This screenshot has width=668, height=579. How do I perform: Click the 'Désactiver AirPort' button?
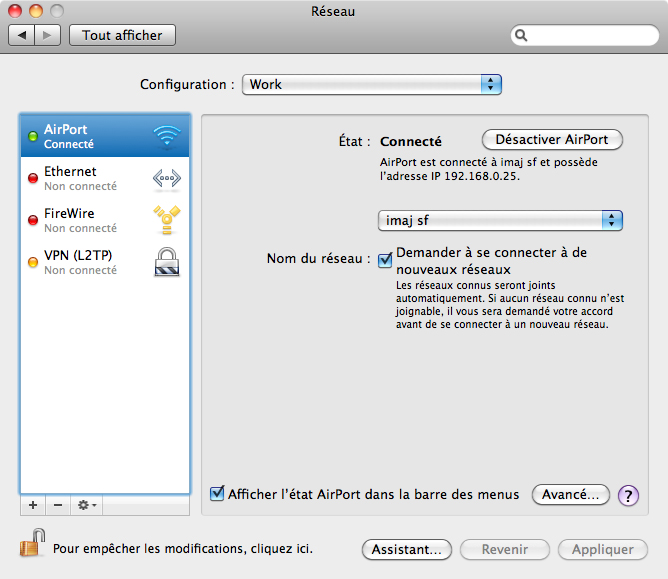(x=552, y=140)
